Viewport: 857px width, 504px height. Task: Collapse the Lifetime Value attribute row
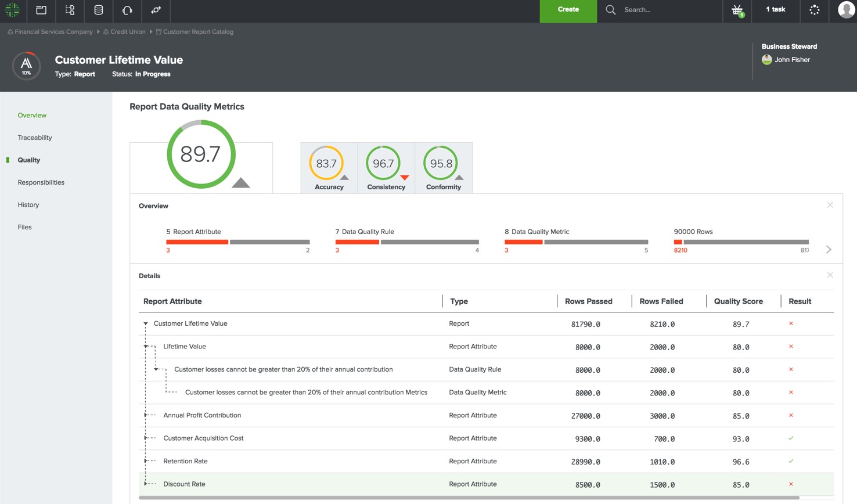click(x=145, y=346)
